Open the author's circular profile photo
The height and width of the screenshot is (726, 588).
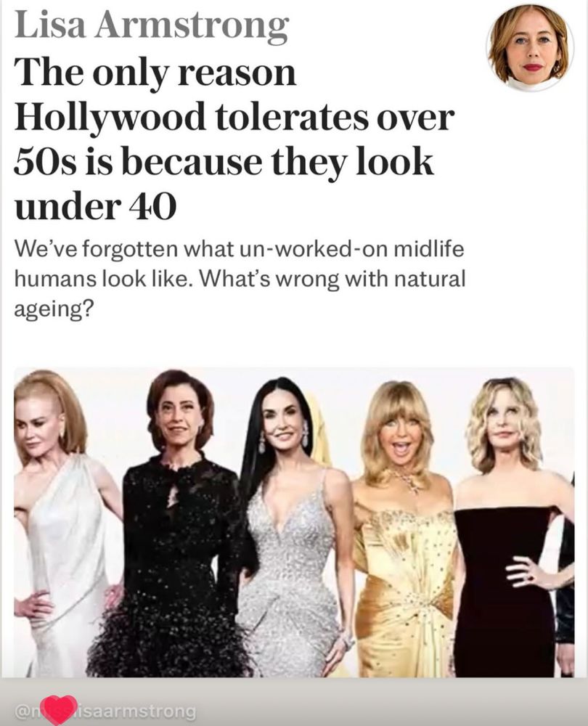(529, 48)
